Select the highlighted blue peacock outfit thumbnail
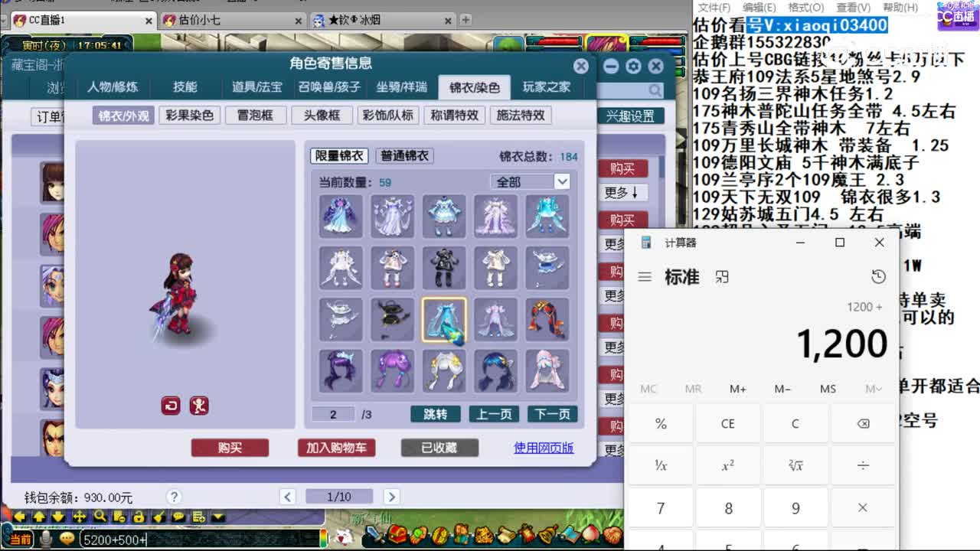The height and width of the screenshot is (551, 980). (x=444, y=320)
